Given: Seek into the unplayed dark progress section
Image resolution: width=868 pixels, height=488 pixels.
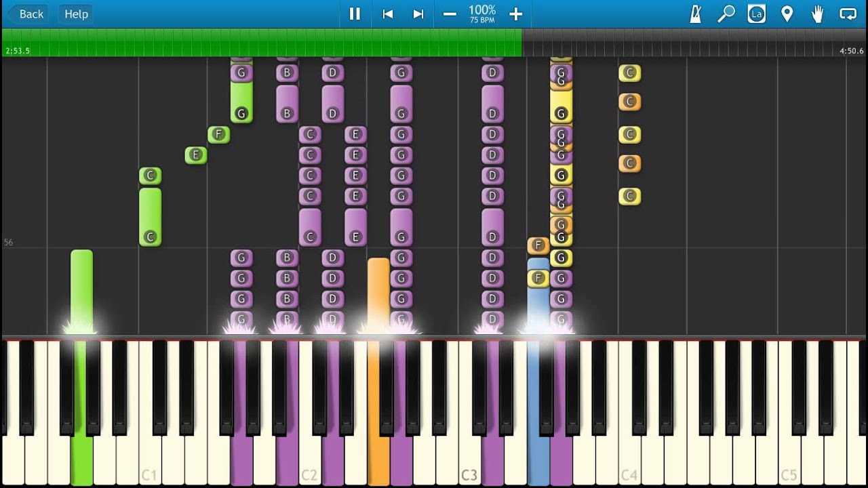Looking at the screenshot, I should pyautogui.click(x=694, y=43).
